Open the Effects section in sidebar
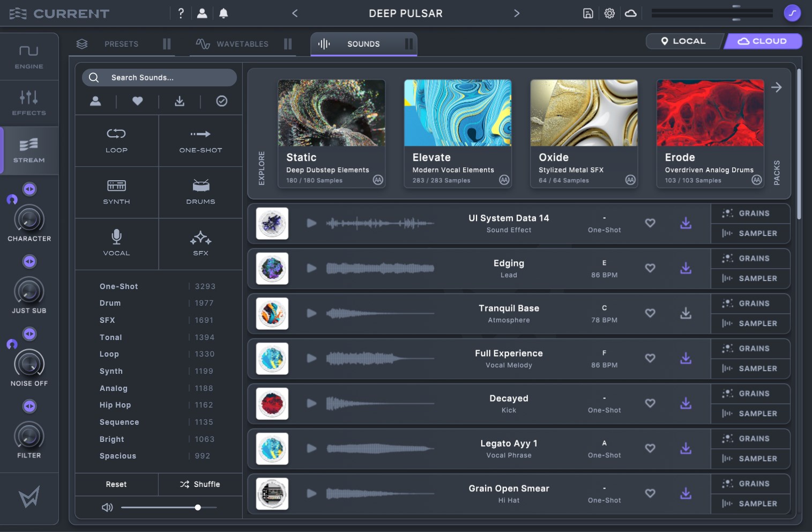The width and height of the screenshot is (812, 532). click(29, 103)
